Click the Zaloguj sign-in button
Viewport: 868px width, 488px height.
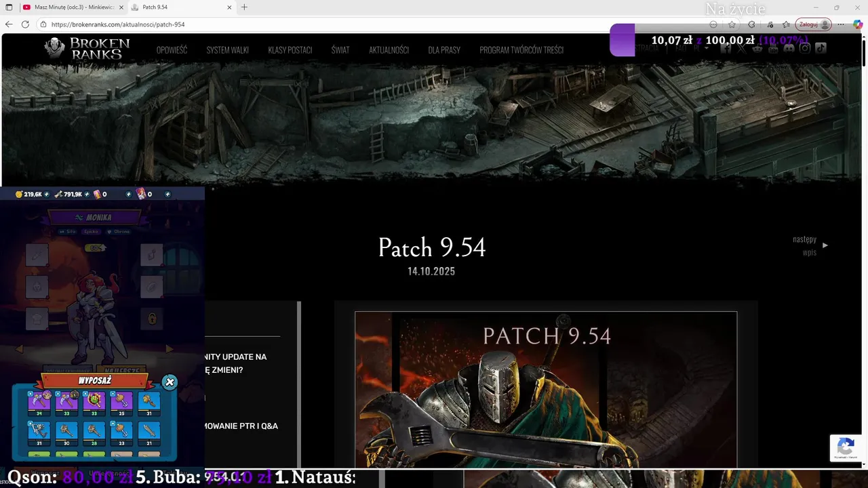pos(813,24)
